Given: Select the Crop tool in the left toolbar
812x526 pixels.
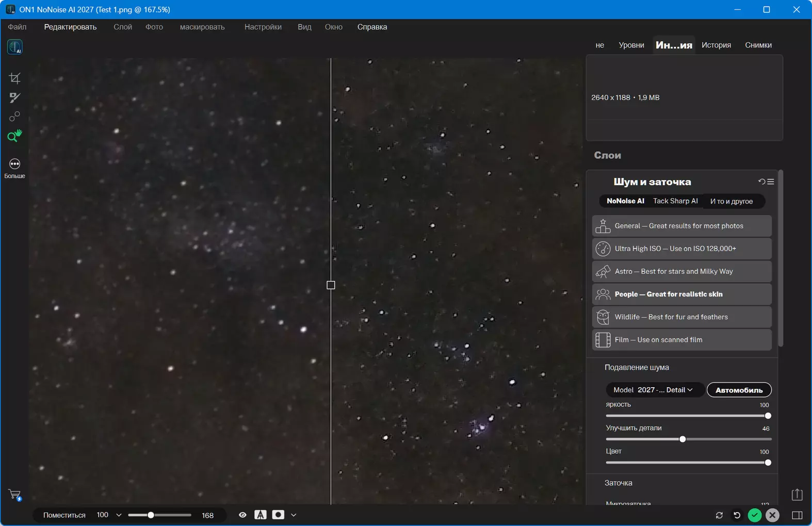Looking at the screenshot, I should tap(14, 78).
